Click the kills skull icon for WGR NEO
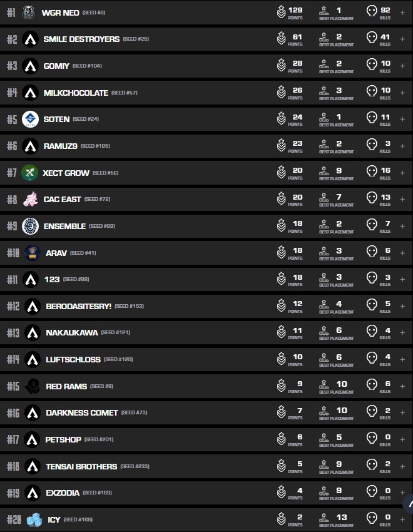413x532 pixels. [372, 12]
